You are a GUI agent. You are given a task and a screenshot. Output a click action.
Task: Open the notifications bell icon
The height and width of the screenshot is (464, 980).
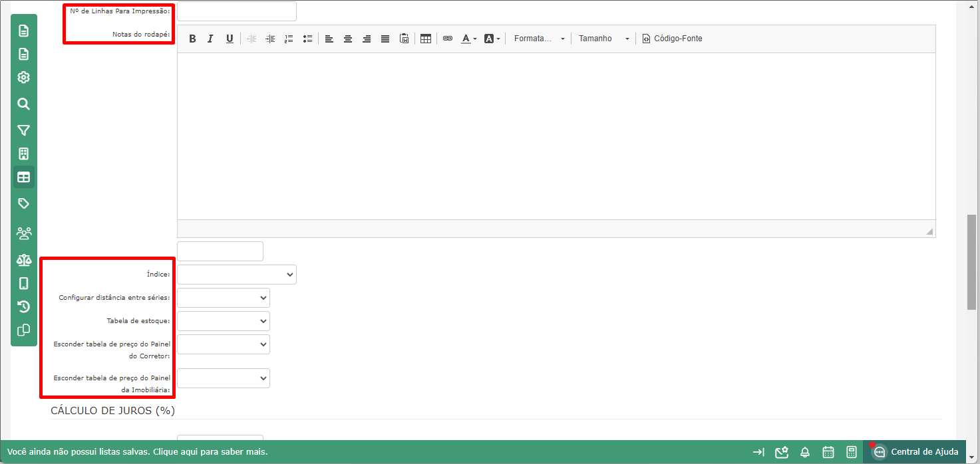pyautogui.click(x=805, y=452)
